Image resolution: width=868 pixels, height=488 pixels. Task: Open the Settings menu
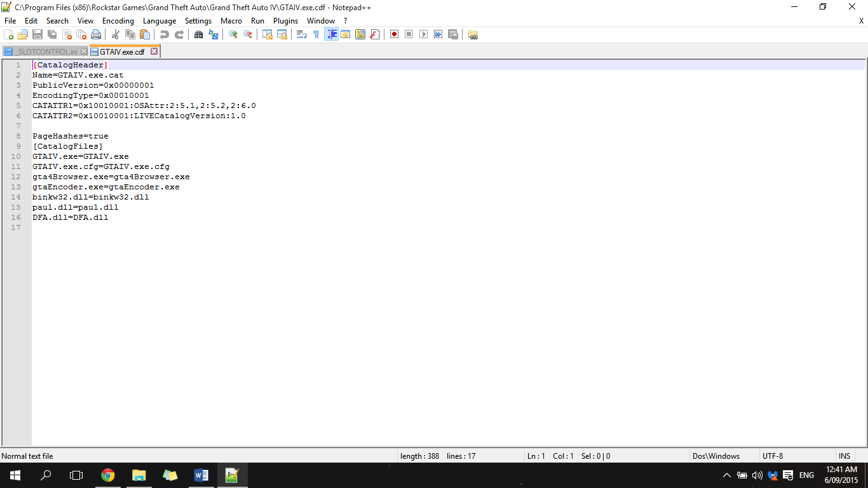[x=198, y=21]
